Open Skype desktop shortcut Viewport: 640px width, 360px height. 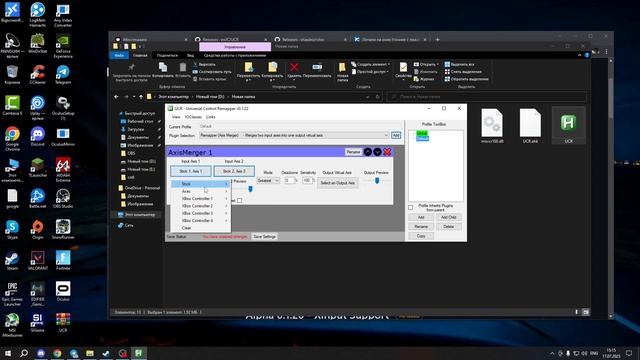[12, 229]
